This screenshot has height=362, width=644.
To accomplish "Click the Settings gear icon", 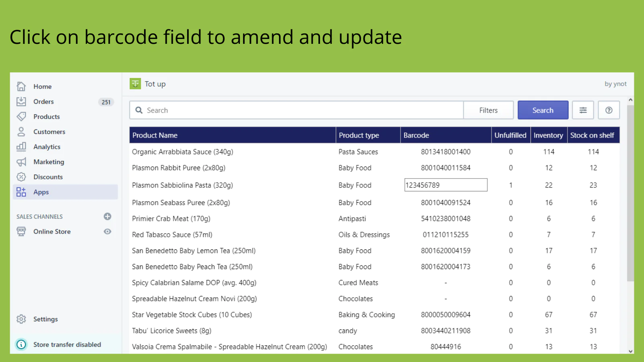I will point(21,319).
